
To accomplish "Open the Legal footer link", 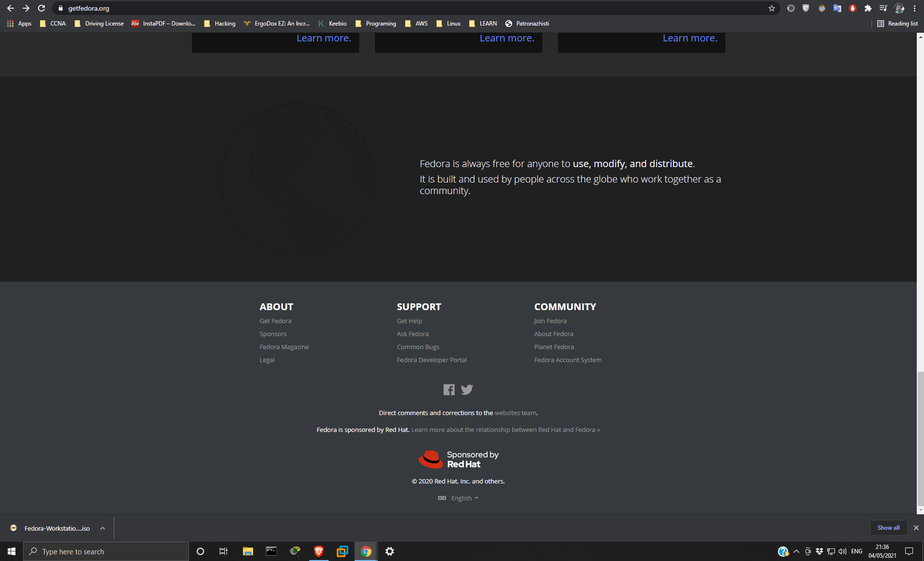I will pyautogui.click(x=267, y=360).
